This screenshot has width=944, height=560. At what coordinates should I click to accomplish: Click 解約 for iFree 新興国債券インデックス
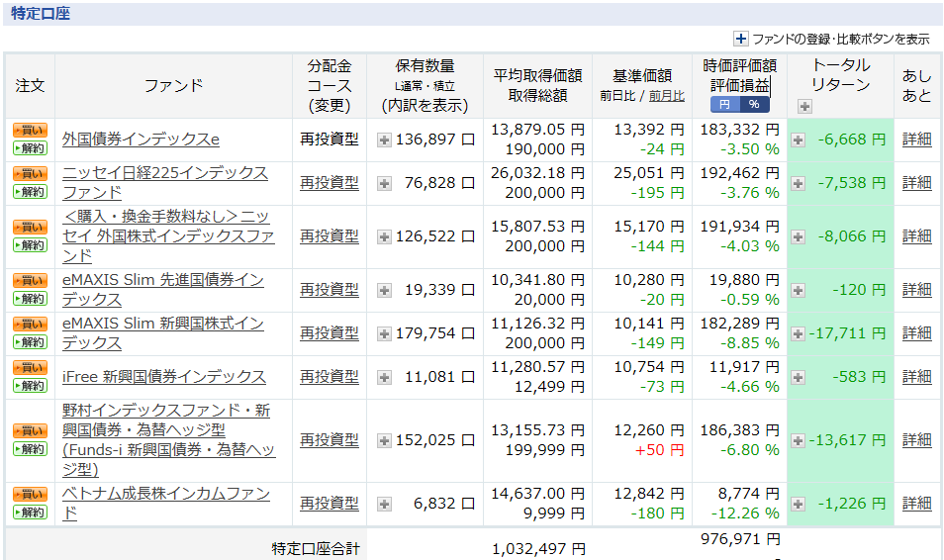(30, 386)
